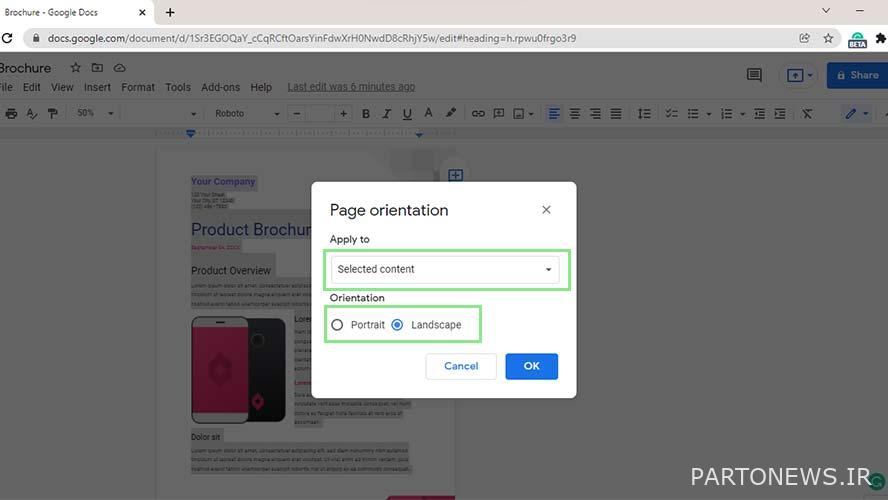The width and height of the screenshot is (888, 500).
Task: Decrease indent of paragraph
Action: tap(759, 114)
